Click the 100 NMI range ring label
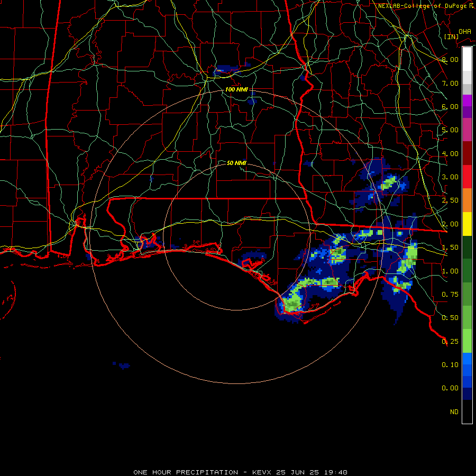 point(236,89)
